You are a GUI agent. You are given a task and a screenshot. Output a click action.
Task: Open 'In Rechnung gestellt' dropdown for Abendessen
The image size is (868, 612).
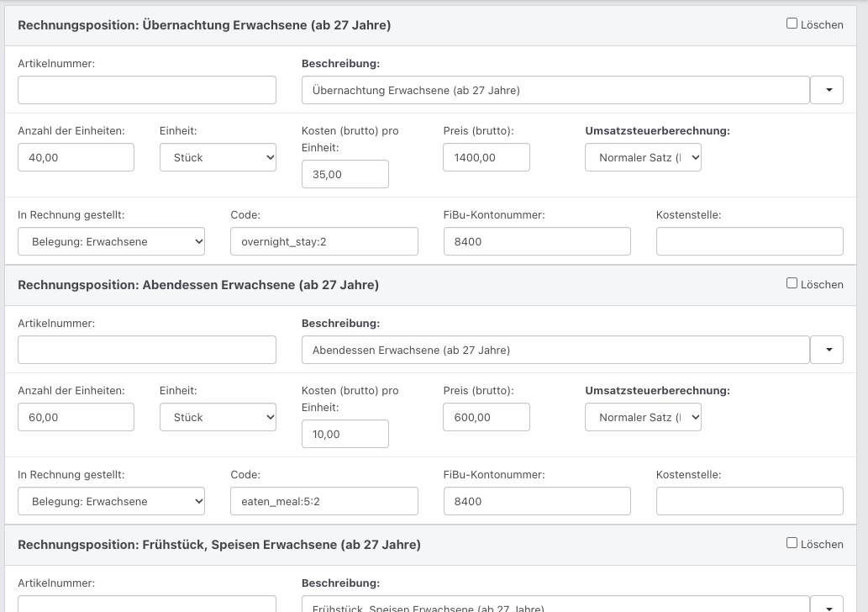[x=111, y=501]
